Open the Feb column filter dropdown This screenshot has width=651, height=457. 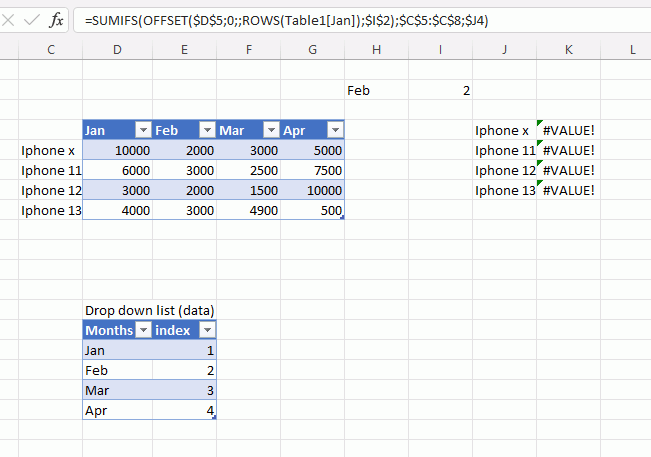tap(207, 130)
